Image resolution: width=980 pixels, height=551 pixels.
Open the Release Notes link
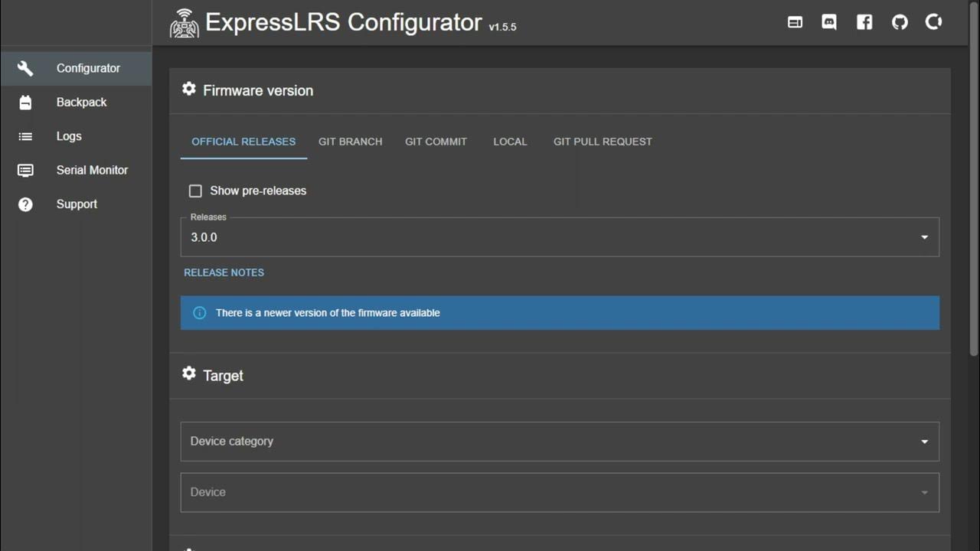click(224, 272)
